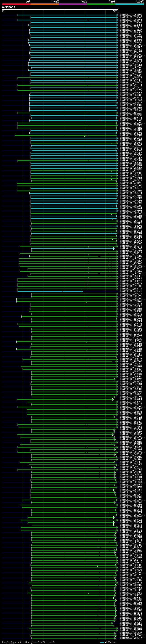This screenshot has height=644, width=146.
Task: Click the label UniRef100_A2XJC7
Action: point(131,32)
